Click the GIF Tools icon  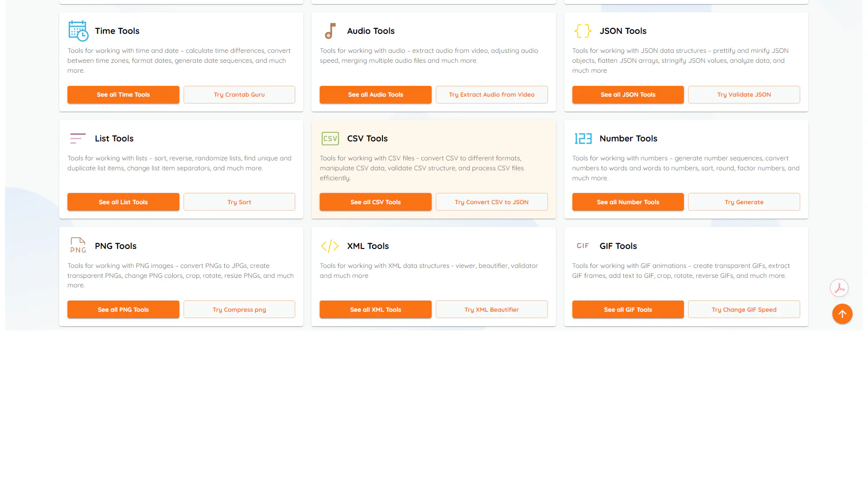[583, 246]
